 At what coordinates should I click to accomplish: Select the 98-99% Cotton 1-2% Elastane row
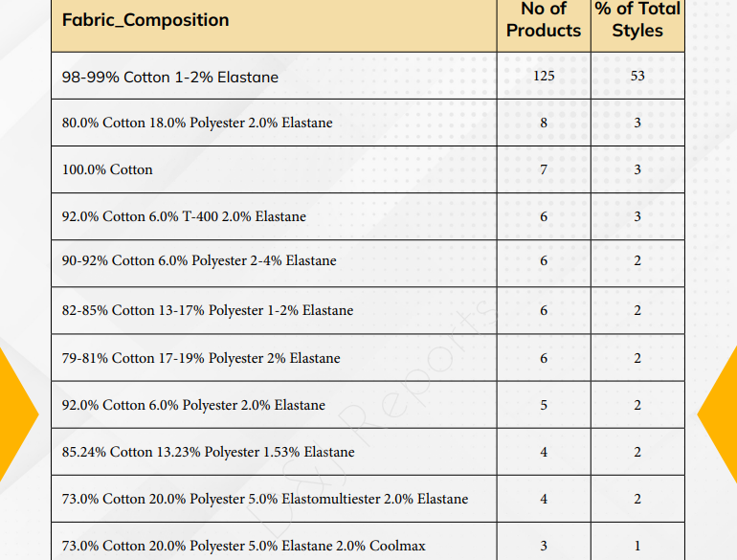(368, 76)
